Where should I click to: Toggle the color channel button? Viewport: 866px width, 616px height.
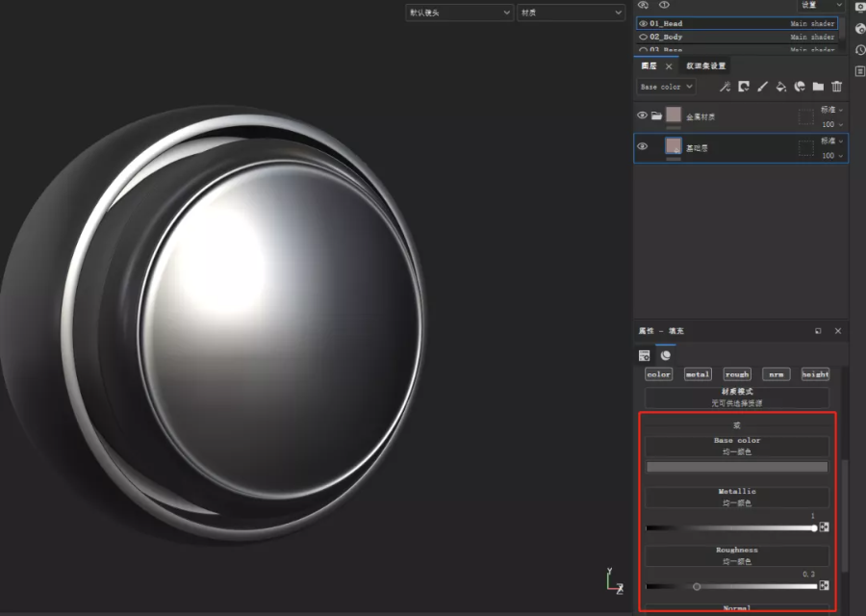658,374
